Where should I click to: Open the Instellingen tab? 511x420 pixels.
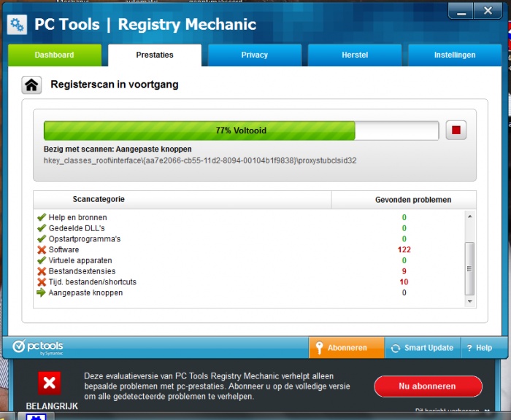tap(455, 55)
